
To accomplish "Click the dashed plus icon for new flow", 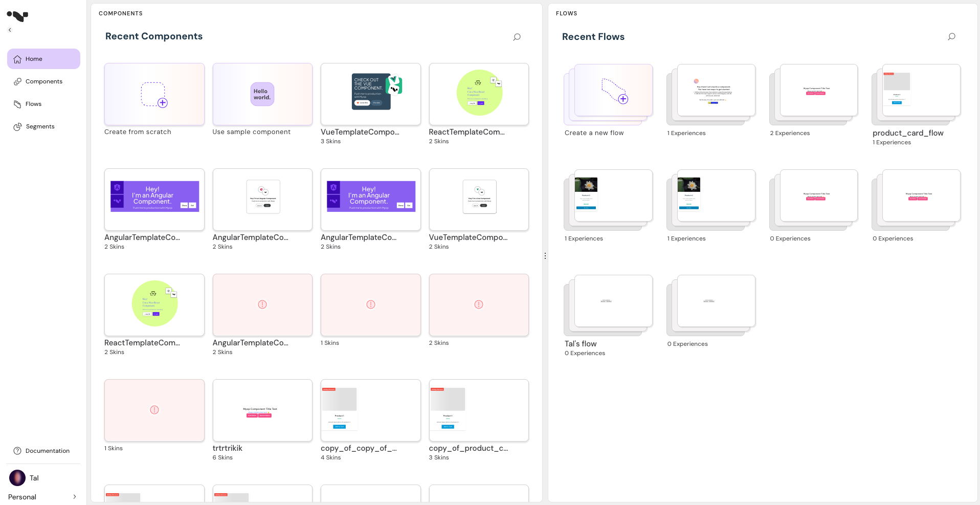I will [615, 92].
